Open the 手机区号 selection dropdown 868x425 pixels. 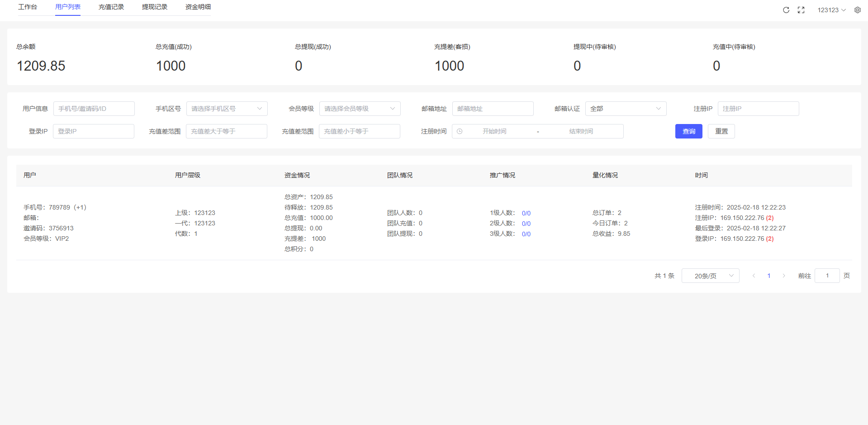click(227, 109)
